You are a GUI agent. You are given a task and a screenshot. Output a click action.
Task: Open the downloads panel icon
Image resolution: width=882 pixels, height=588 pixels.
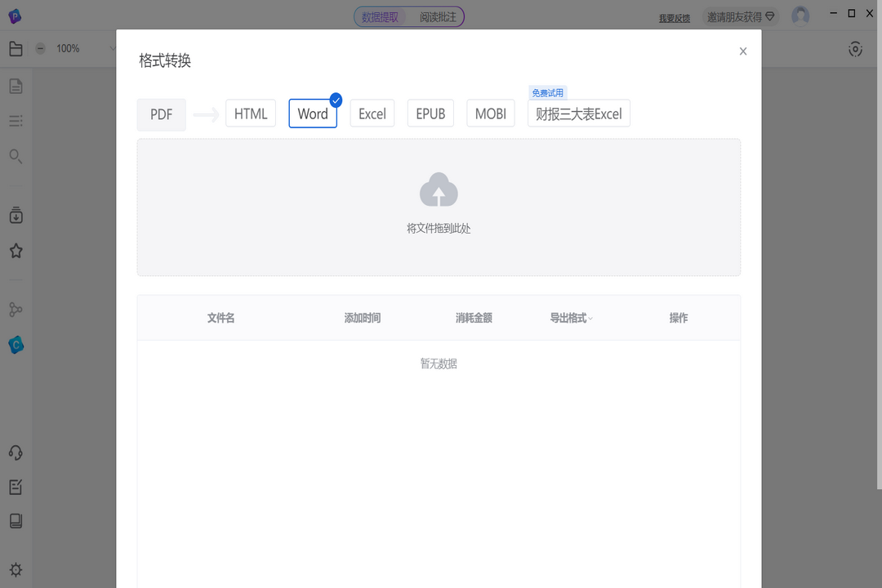pos(16,215)
